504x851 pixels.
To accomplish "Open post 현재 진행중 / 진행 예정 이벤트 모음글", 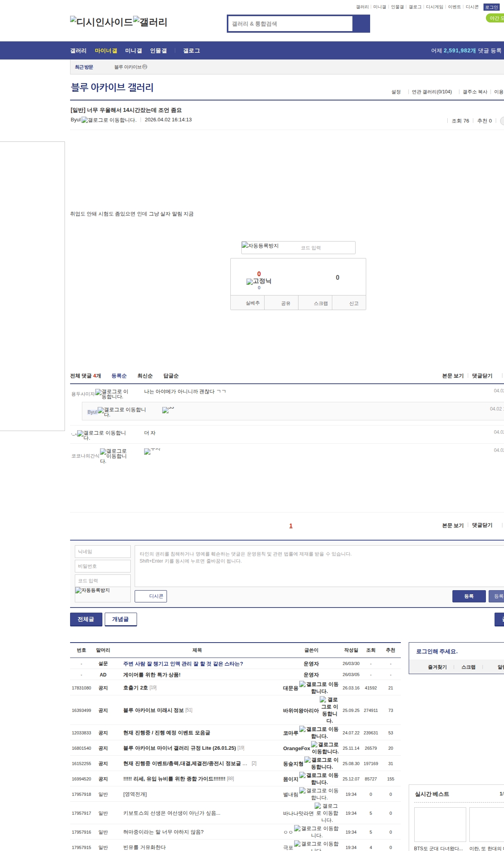I will [x=167, y=732].
